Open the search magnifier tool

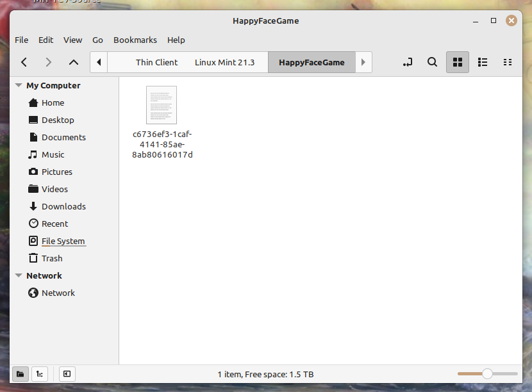(432, 62)
